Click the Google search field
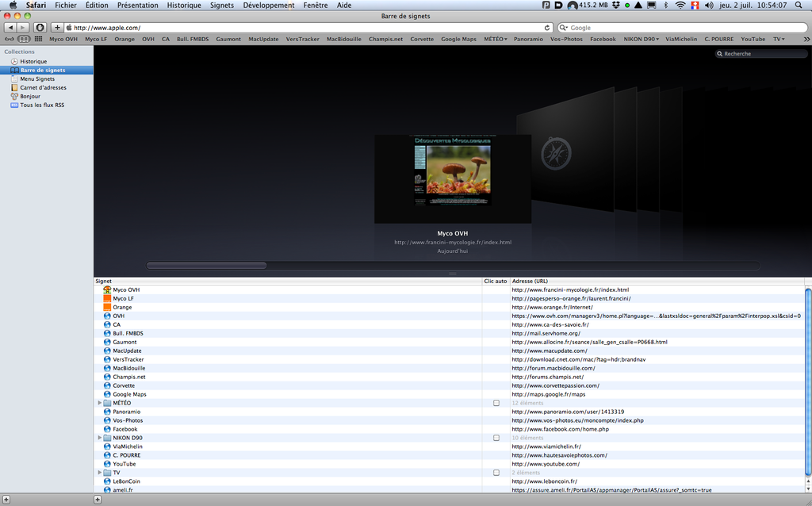812x506 pixels. pyautogui.click(x=683, y=28)
